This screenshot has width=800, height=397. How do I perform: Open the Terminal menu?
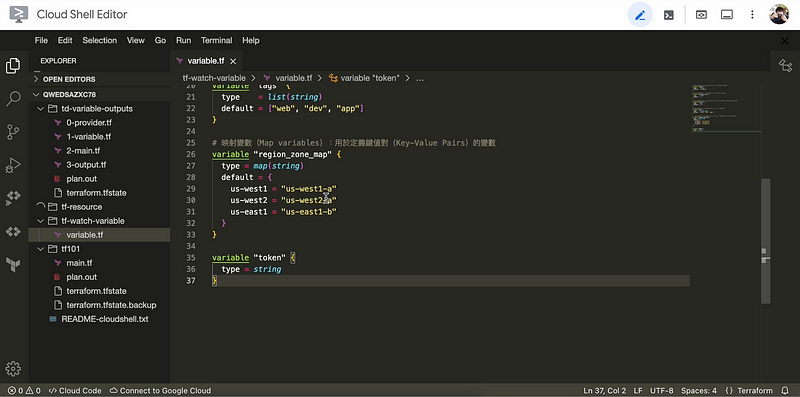[216, 40]
